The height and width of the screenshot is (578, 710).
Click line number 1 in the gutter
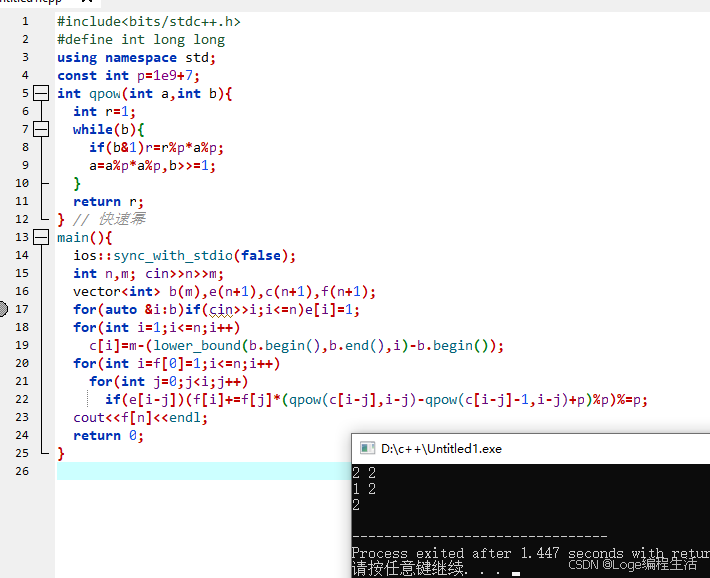click(x=24, y=21)
